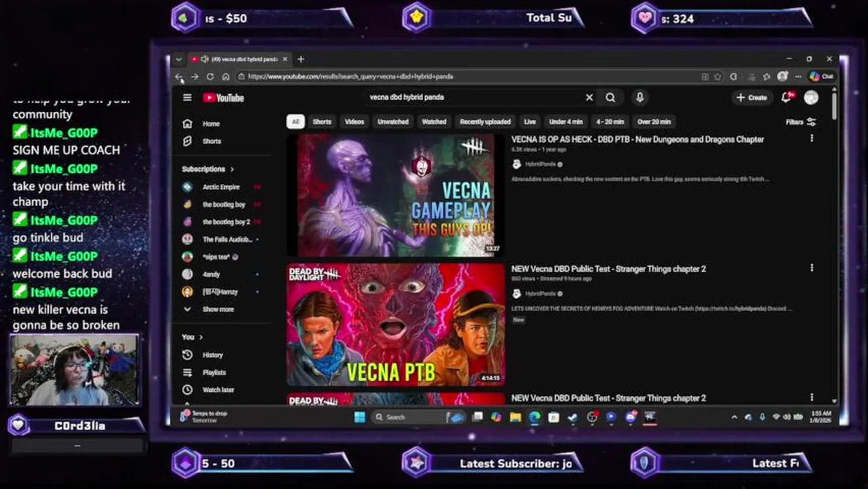Open YouTube notifications bell

787,98
